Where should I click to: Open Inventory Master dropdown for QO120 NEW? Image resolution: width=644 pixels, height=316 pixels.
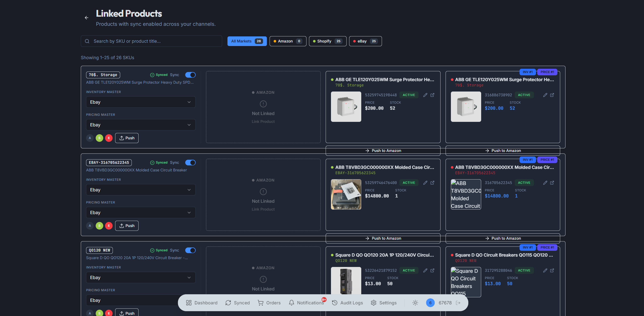click(141, 278)
